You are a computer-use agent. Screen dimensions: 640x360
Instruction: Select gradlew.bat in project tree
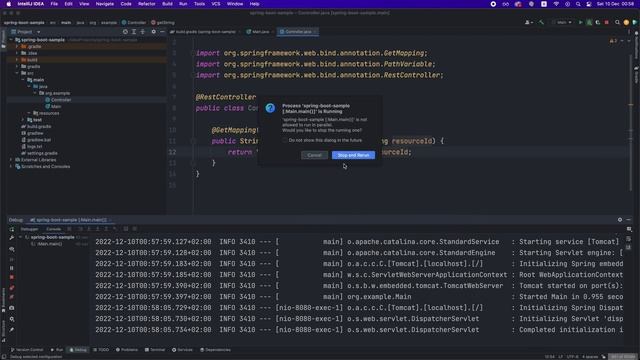[x=36, y=140]
